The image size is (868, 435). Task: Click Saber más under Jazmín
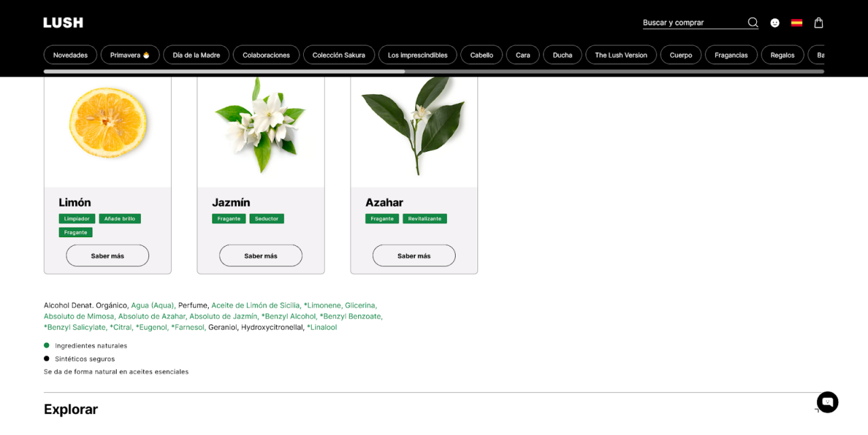click(x=260, y=255)
